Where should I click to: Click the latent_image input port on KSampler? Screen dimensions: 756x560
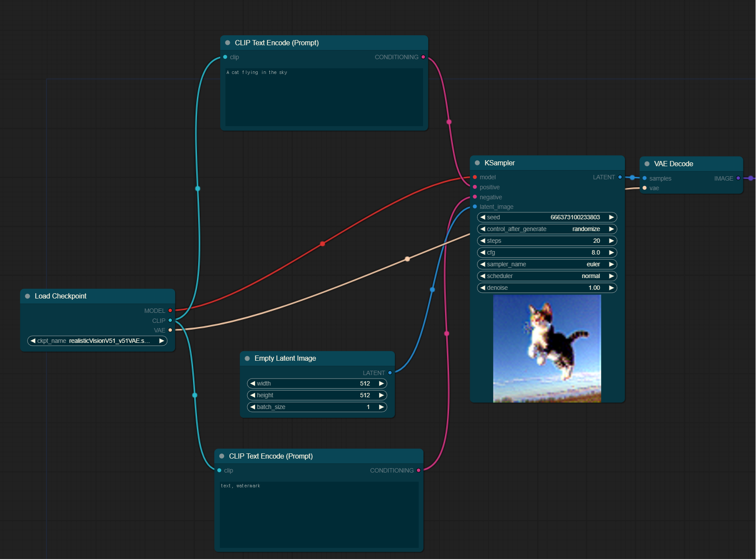[475, 207]
